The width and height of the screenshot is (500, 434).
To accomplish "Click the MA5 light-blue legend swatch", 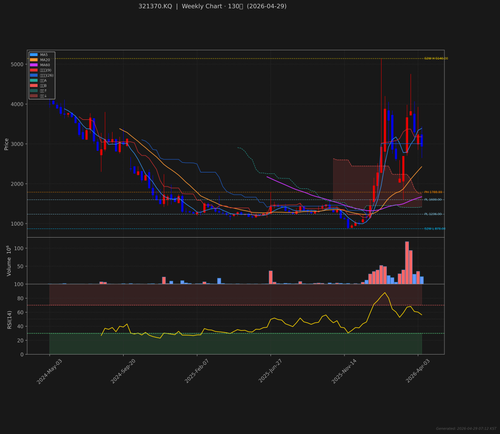I will click(x=34, y=55).
